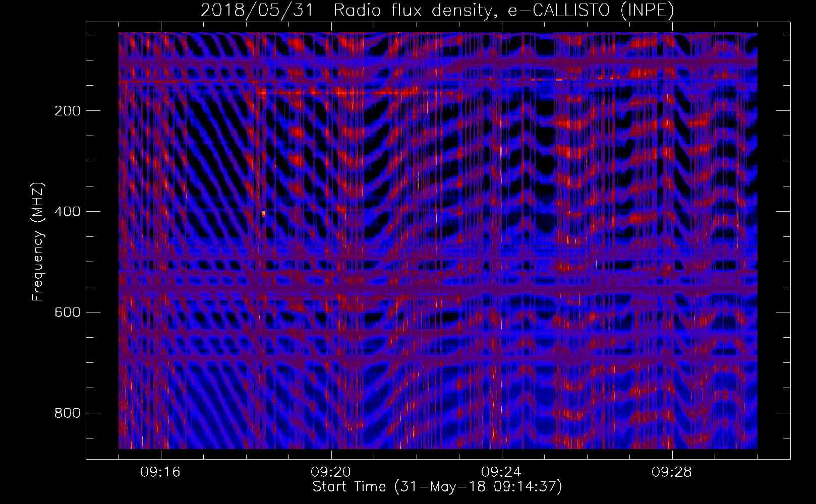
Task: Click the 400 frequency tick label
Action: (67, 212)
